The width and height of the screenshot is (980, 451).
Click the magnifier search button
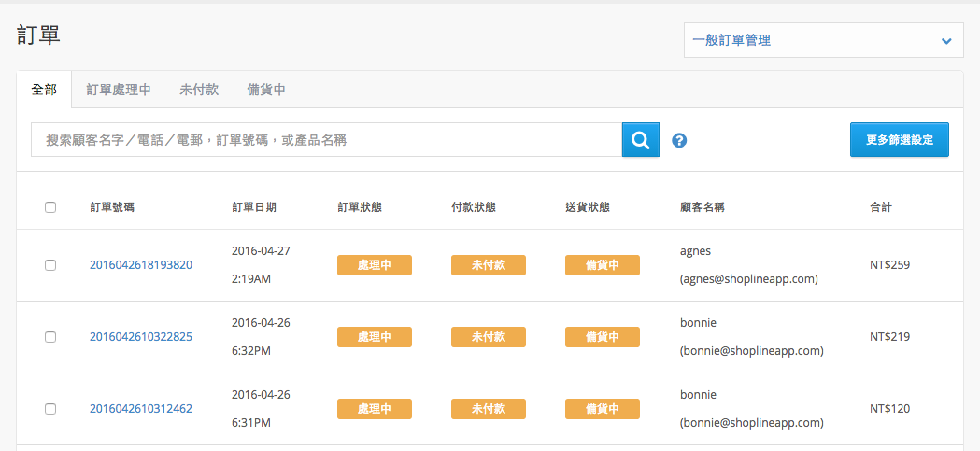(641, 139)
